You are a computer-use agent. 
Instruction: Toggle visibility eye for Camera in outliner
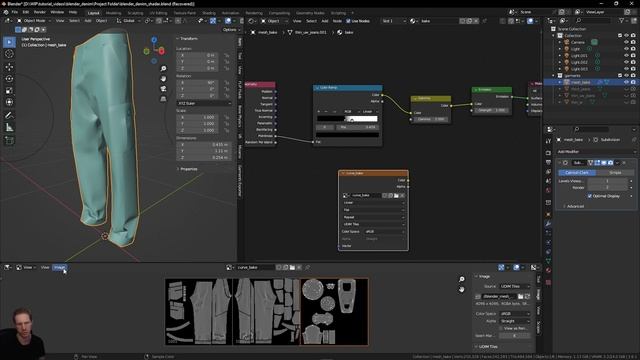(626, 42)
